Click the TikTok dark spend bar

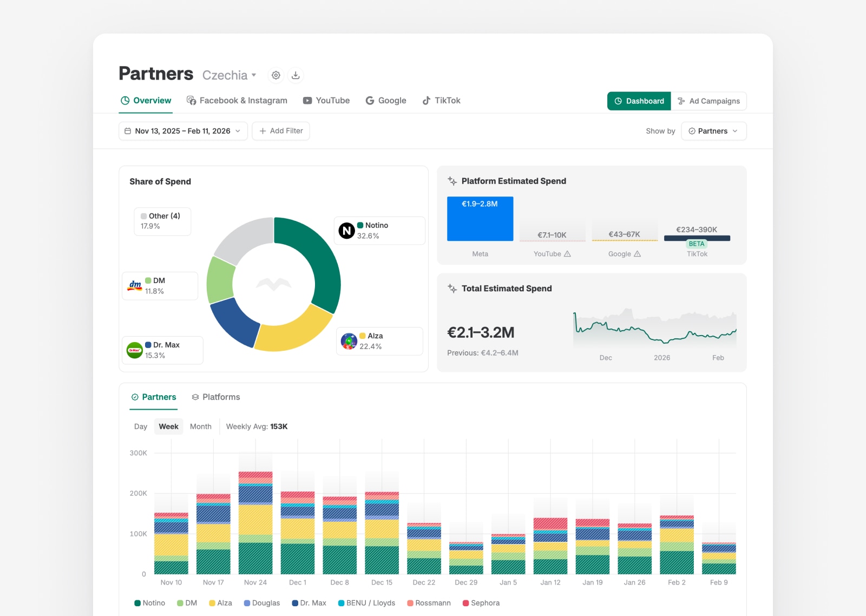697,238
